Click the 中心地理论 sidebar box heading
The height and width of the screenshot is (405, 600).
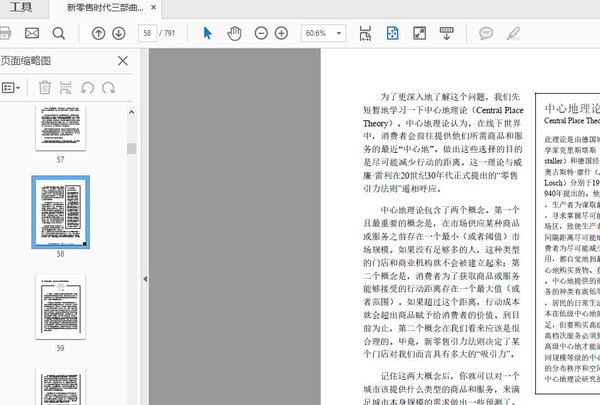click(x=572, y=108)
